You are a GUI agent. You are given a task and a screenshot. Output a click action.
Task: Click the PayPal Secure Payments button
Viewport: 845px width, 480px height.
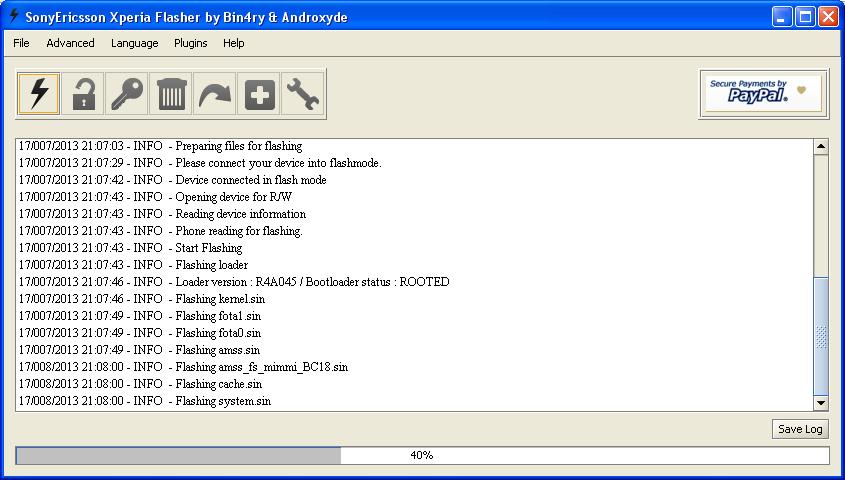click(x=763, y=94)
